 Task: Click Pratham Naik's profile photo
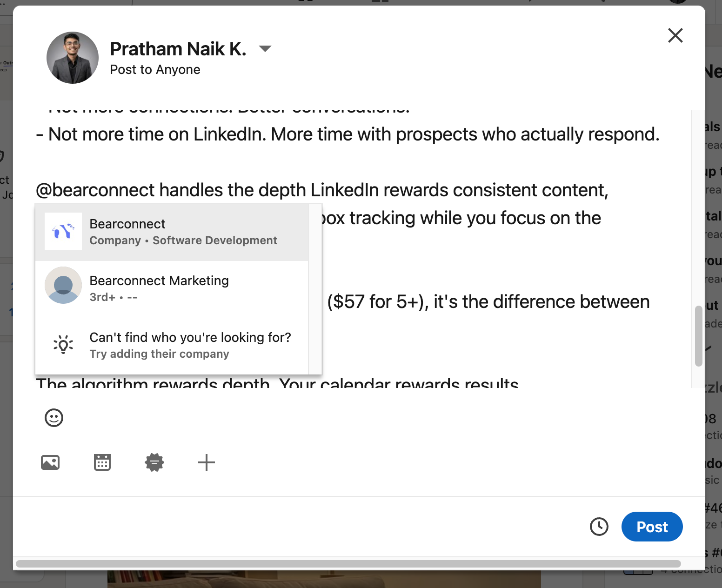coord(73,58)
